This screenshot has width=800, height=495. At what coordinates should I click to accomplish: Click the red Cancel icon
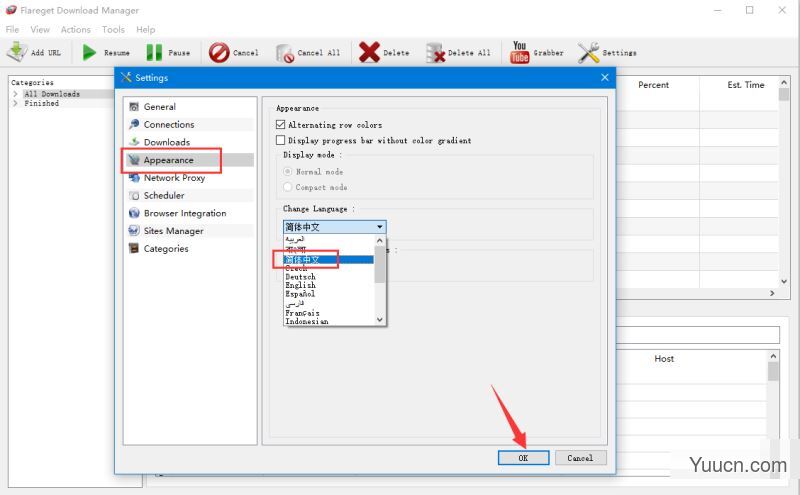click(219, 52)
